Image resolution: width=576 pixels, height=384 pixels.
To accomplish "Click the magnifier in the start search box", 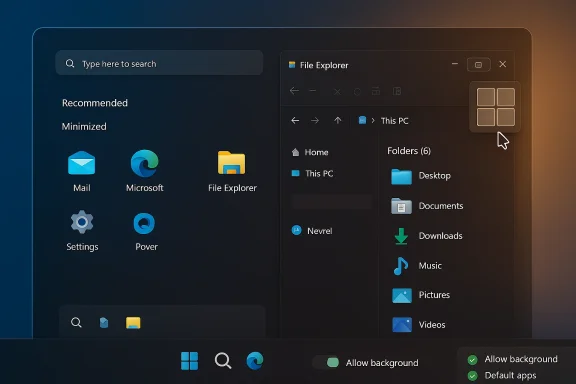I will [70, 64].
